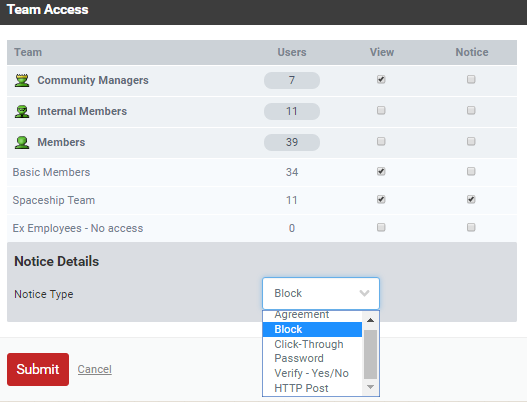Click the Members team avatar icon
Image resolution: width=527 pixels, height=402 pixels.
tap(22, 143)
